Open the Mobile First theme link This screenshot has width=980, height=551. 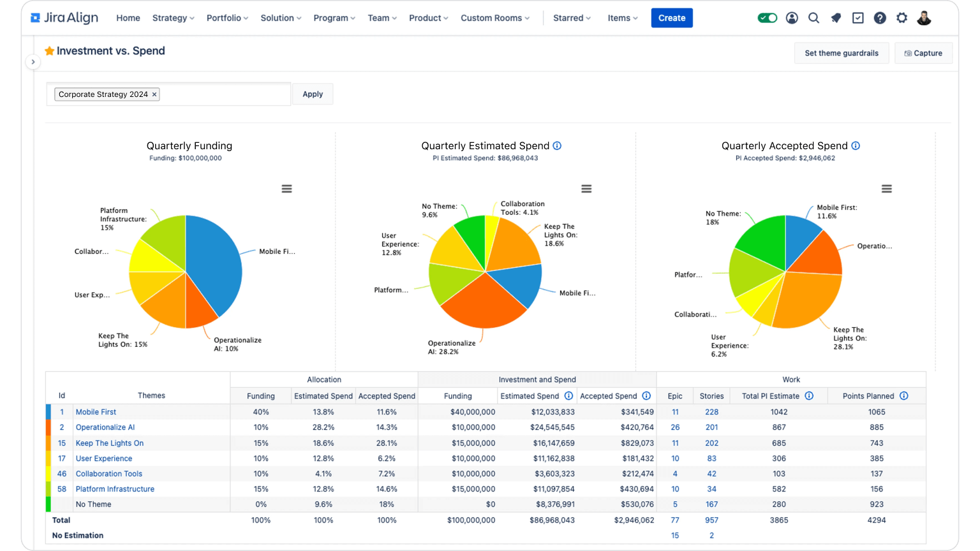(96, 412)
